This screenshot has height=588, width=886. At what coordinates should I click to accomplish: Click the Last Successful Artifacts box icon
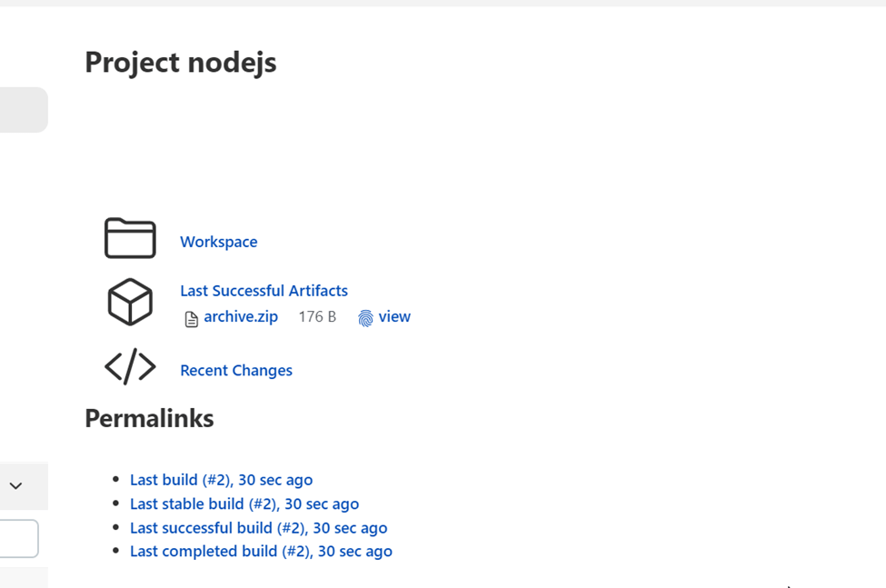click(x=130, y=302)
